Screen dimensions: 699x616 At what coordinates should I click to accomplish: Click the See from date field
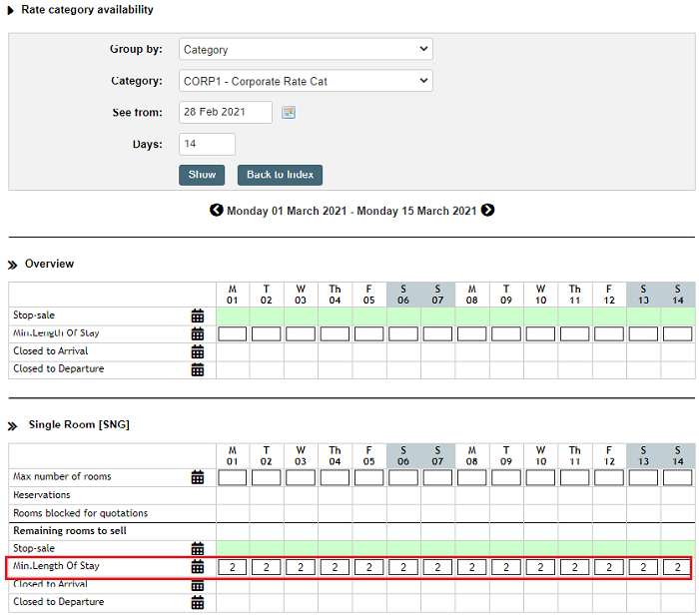(x=226, y=113)
